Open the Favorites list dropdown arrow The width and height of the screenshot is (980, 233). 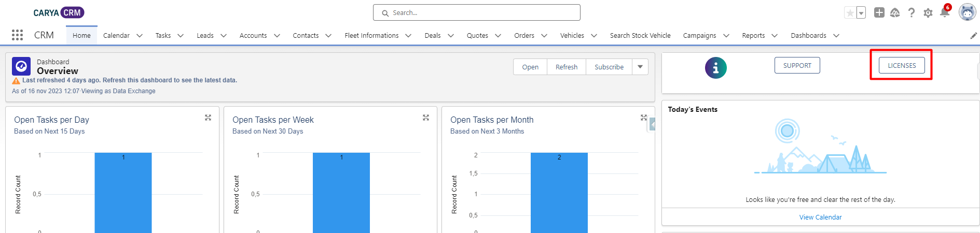pos(861,13)
